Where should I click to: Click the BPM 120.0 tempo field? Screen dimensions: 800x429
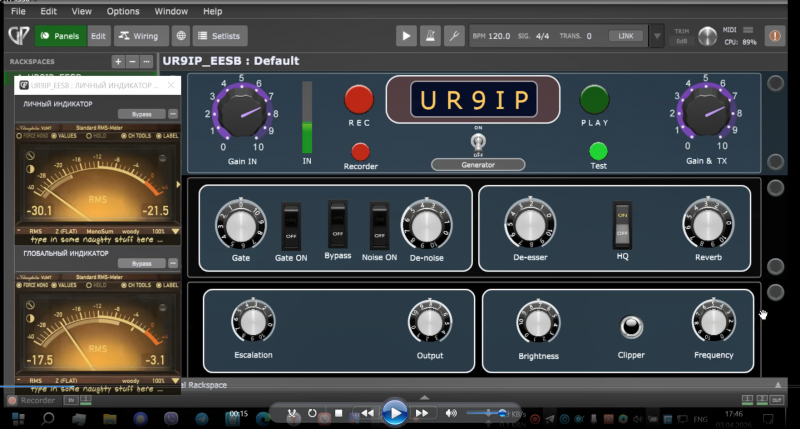tap(491, 36)
